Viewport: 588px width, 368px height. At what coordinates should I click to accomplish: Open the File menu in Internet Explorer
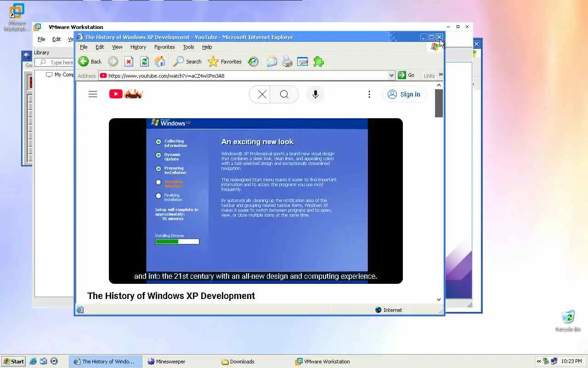click(84, 47)
